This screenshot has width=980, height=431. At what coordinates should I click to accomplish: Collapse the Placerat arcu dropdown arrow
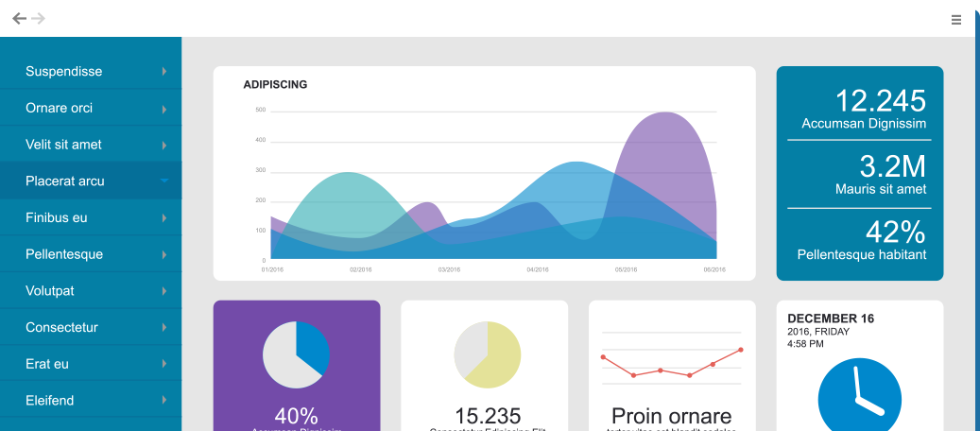[164, 181]
